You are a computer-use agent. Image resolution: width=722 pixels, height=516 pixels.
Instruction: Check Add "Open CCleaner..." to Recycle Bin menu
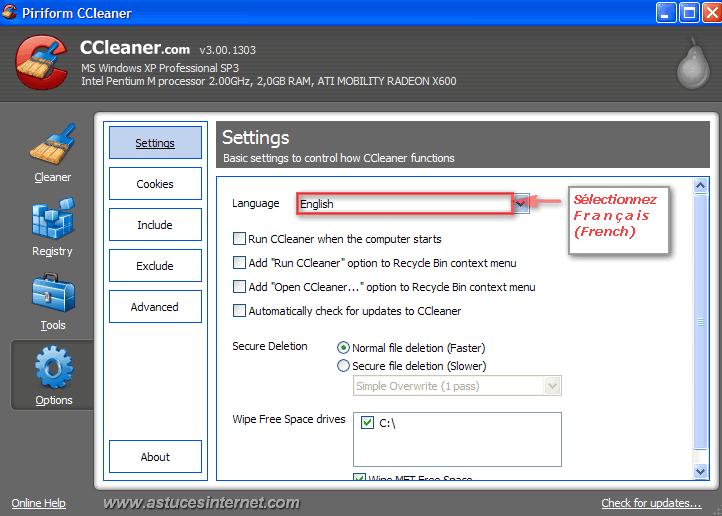click(239, 286)
